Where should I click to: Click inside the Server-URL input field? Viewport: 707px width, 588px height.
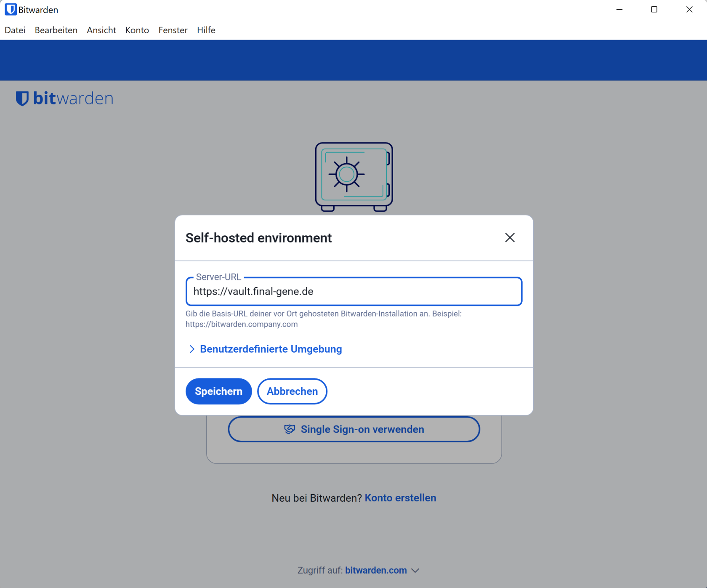click(354, 291)
